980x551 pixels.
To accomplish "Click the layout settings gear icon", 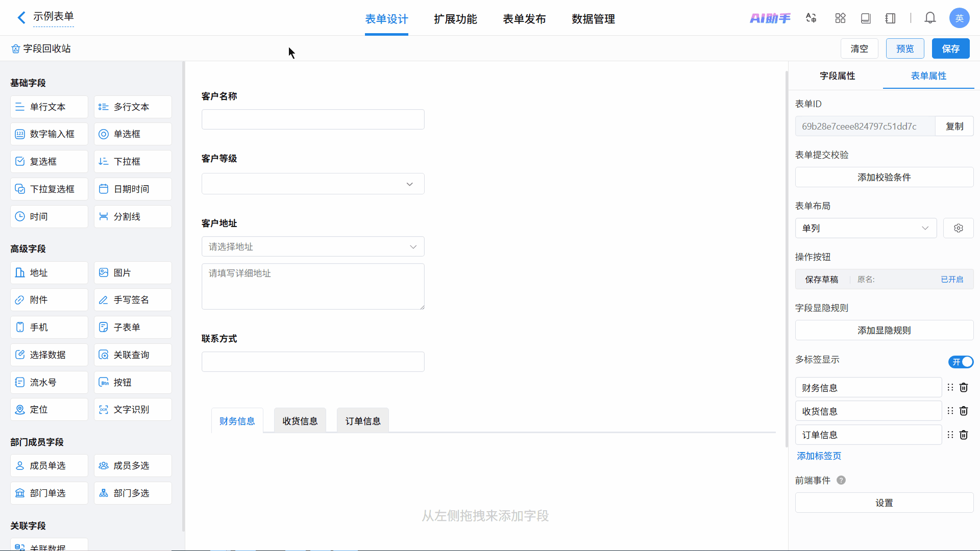I will click(958, 228).
